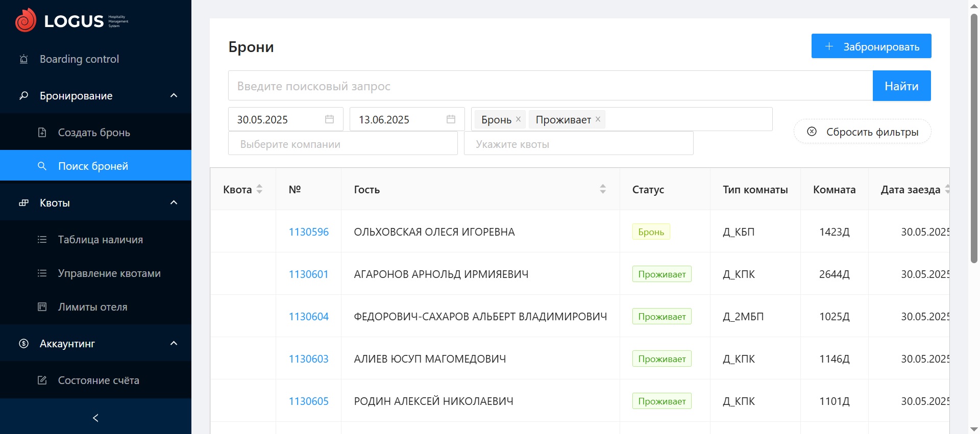Click the Управление квотами list icon
This screenshot has height=434, width=980.
tap(42, 273)
